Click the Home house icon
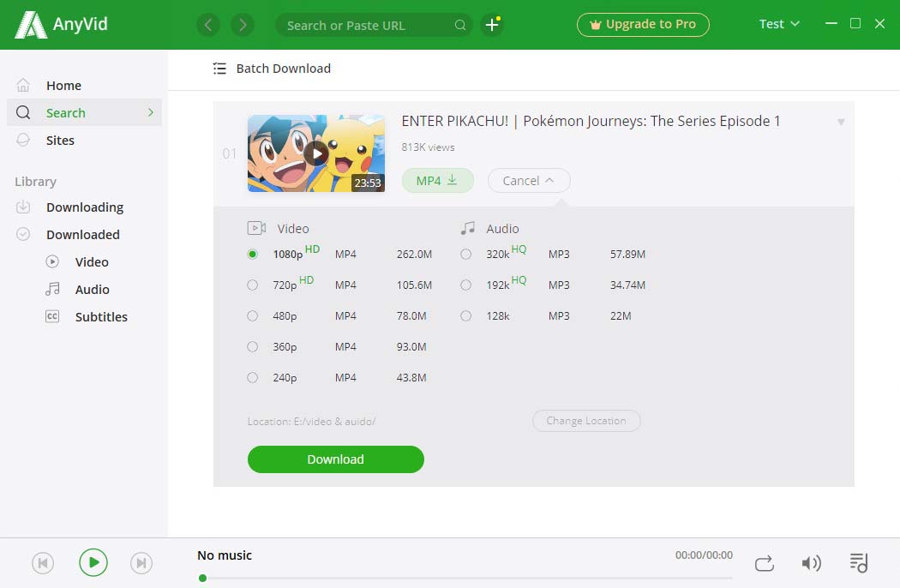This screenshot has height=588, width=900. [23, 85]
